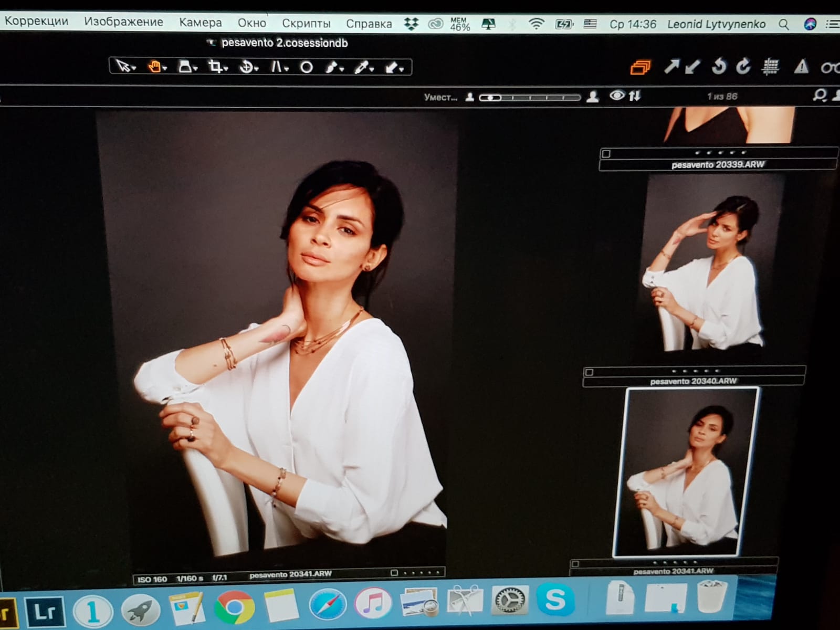Image resolution: width=840 pixels, height=630 pixels.
Task: Select the partial thumbnail above pesavento 20339.ARW
Action: (x=730, y=125)
